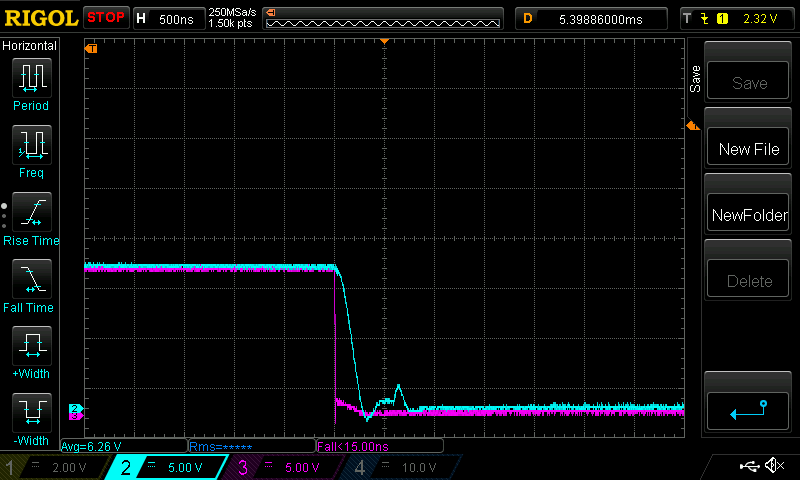Select the vertical Save tab

pos(695,79)
